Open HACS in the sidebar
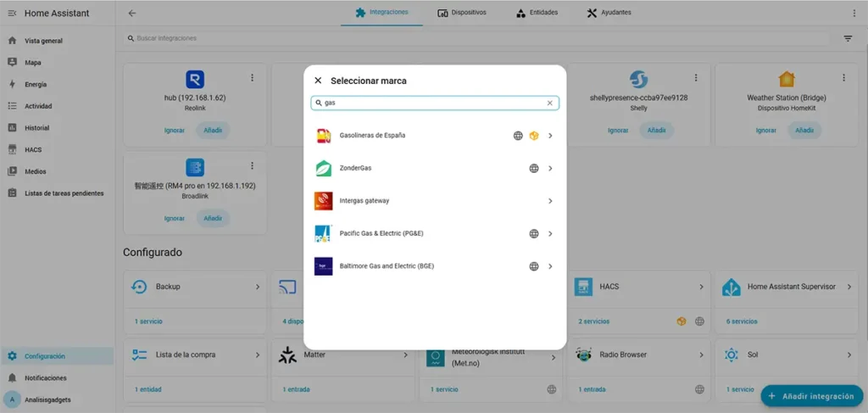The width and height of the screenshot is (868, 413). [x=58, y=149]
